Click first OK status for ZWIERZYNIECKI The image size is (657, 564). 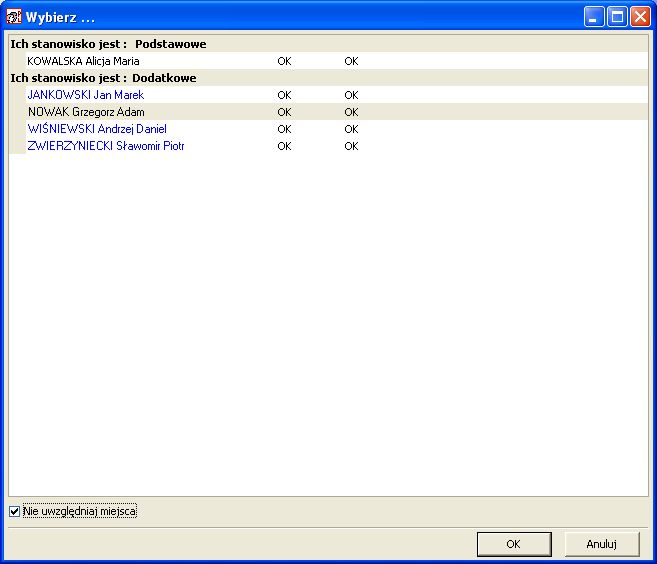(x=284, y=146)
